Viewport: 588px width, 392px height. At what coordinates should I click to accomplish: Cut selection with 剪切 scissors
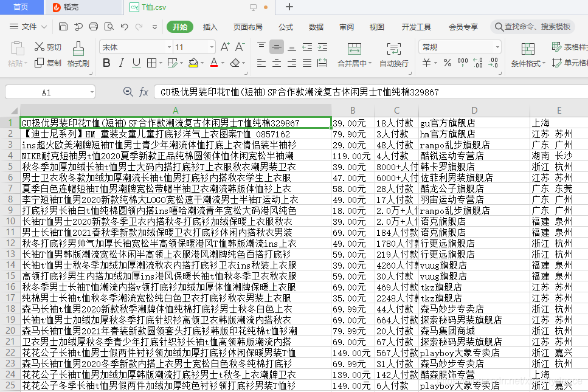click(x=47, y=47)
